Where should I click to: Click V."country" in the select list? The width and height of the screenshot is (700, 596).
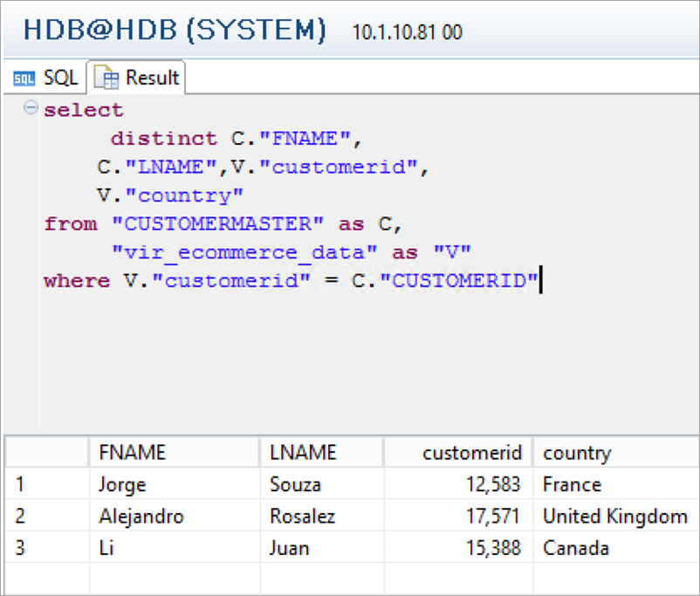(x=170, y=195)
